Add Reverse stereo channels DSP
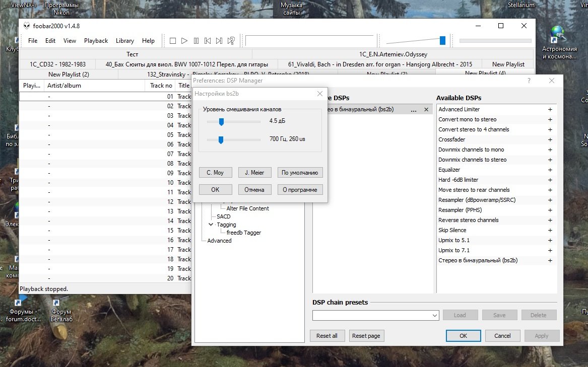The image size is (588, 367). click(550, 221)
